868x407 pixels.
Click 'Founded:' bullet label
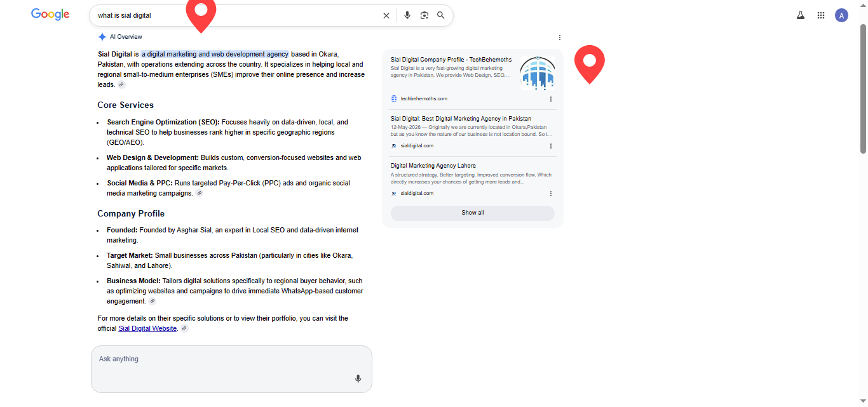[122, 230]
